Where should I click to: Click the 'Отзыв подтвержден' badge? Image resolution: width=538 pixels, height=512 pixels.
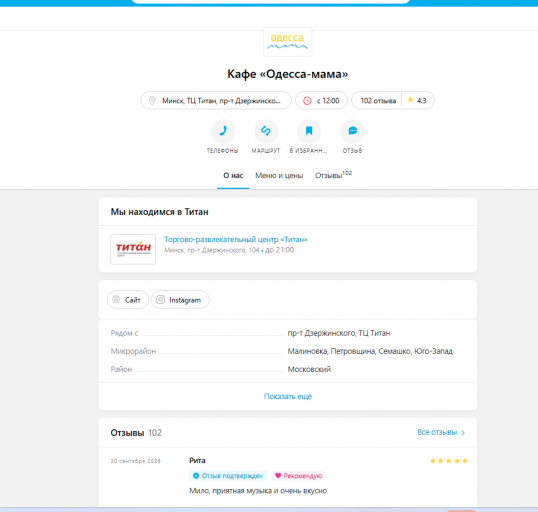[228, 476]
